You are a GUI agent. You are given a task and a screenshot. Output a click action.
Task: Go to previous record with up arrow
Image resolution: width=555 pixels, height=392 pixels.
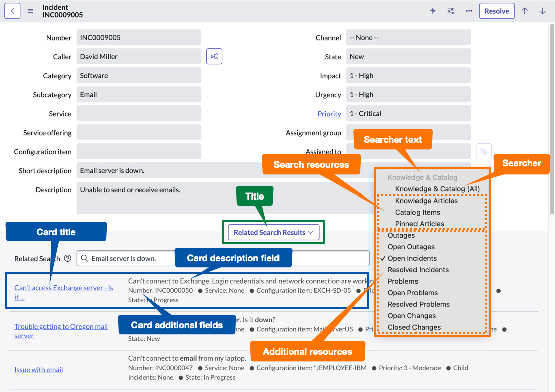click(524, 11)
